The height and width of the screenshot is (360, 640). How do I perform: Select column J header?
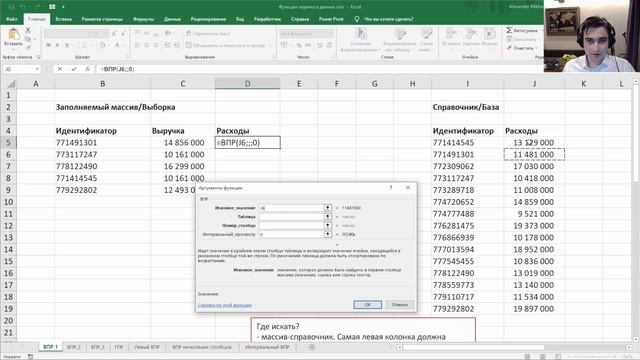tap(534, 84)
